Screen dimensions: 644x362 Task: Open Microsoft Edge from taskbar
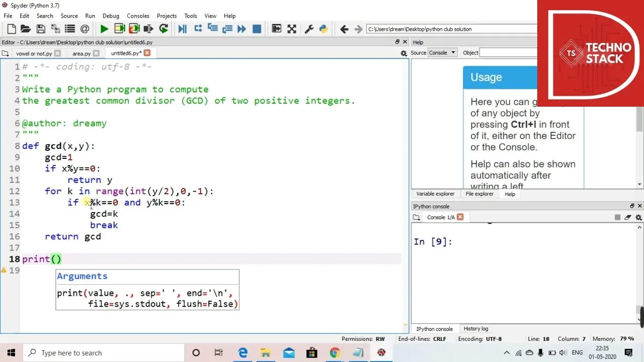pos(243,352)
